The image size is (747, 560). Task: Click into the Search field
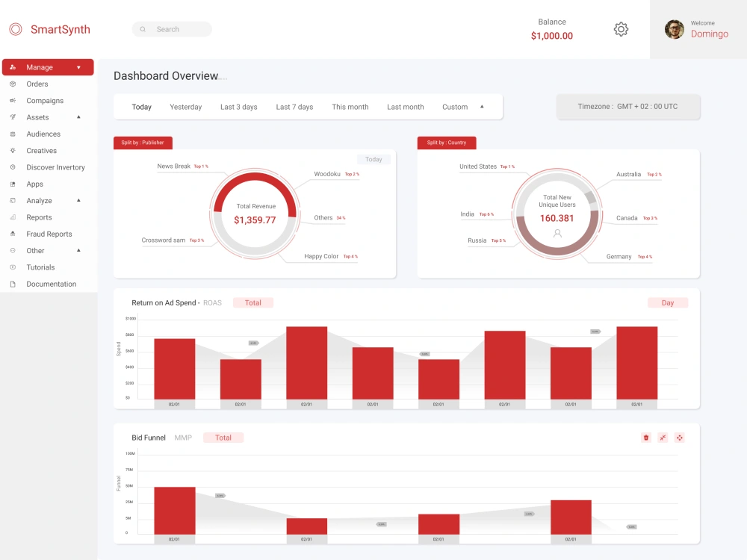pyautogui.click(x=172, y=29)
